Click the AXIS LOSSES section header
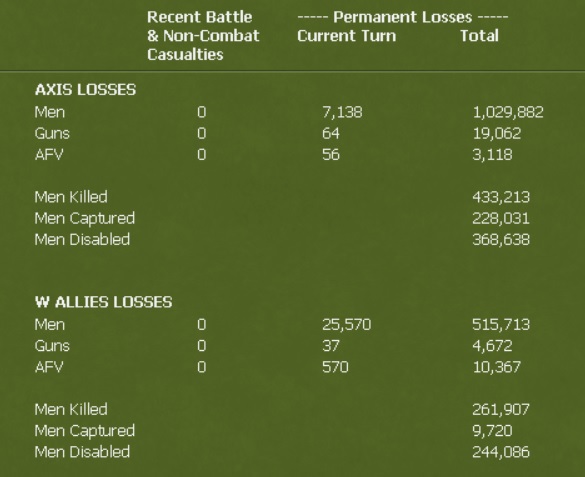Image resolution: width=585 pixels, height=477 pixels. [x=85, y=90]
